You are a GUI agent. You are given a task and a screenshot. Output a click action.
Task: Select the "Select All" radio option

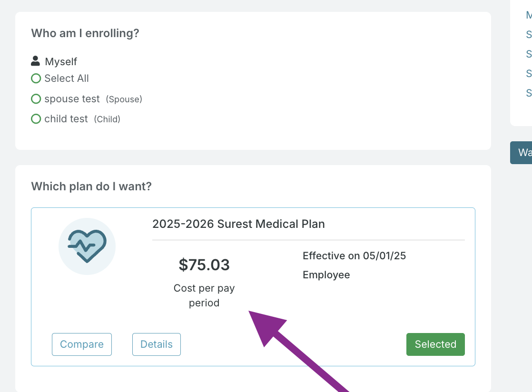tap(36, 78)
